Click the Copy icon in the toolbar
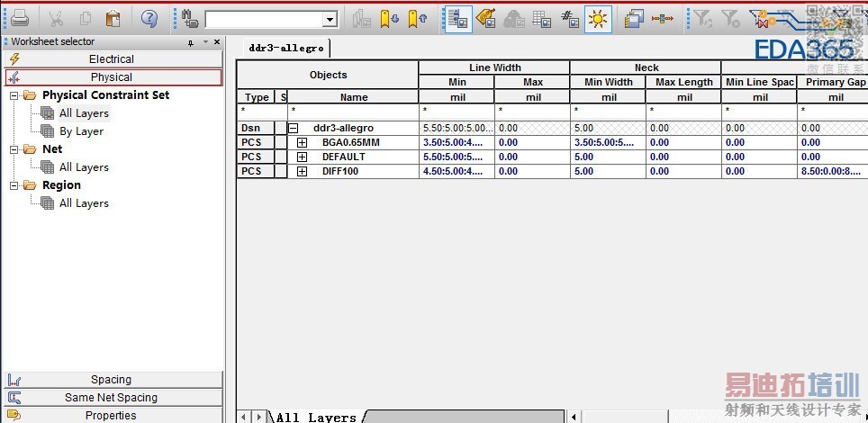The height and width of the screenshot is (423, 868). 85,19
